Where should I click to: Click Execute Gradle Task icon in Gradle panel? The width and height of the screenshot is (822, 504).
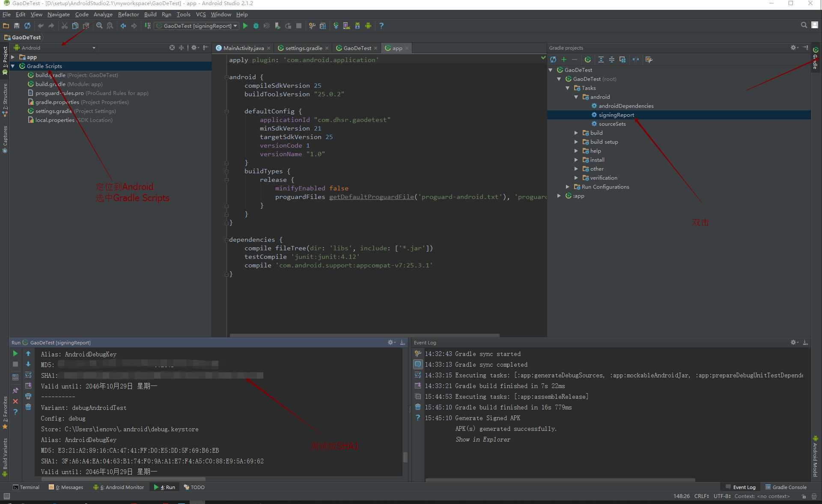point(588,59)
